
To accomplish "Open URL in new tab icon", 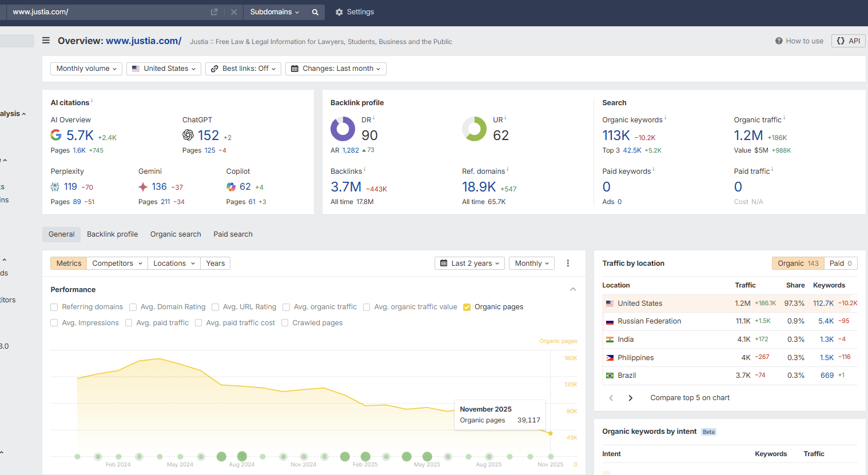I will (x=214, y=12).
